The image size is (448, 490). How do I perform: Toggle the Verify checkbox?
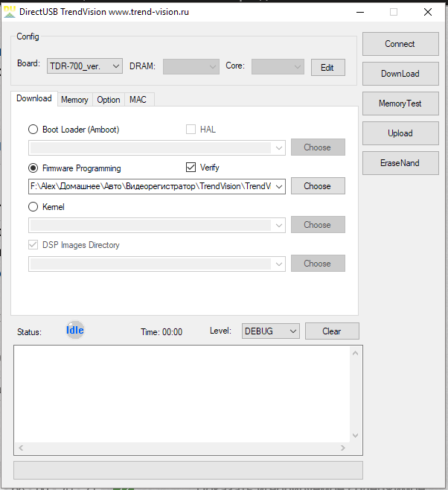pos(191,168)
